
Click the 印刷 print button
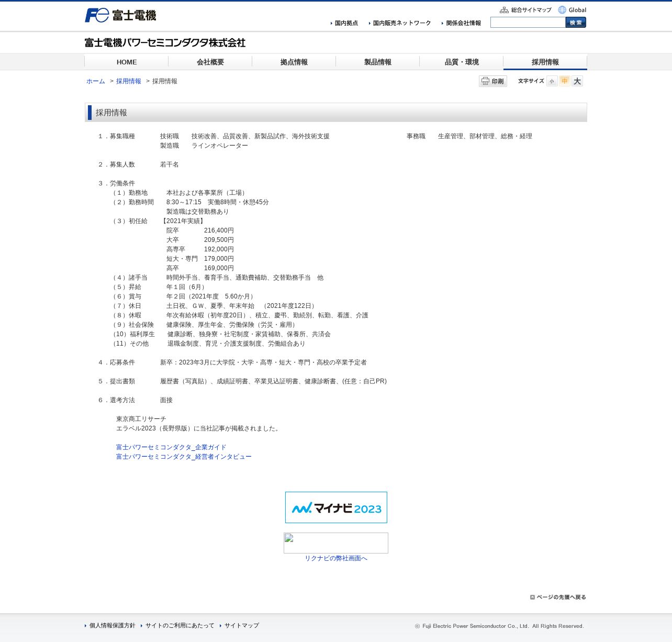pos(493,81)
